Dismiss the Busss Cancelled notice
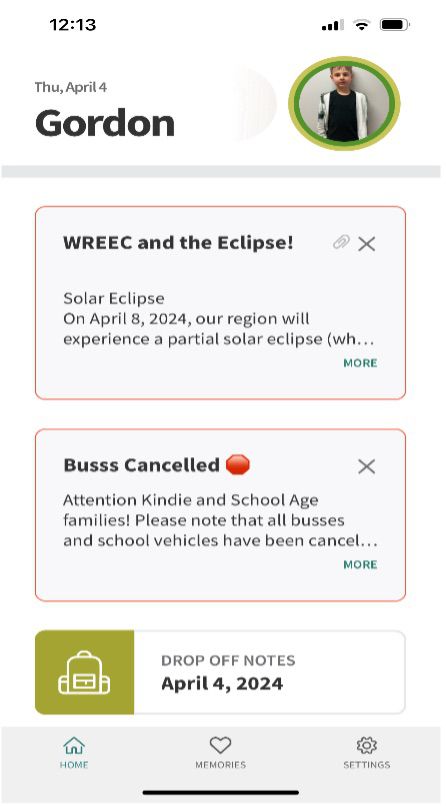446x806 pixels. 366,467
